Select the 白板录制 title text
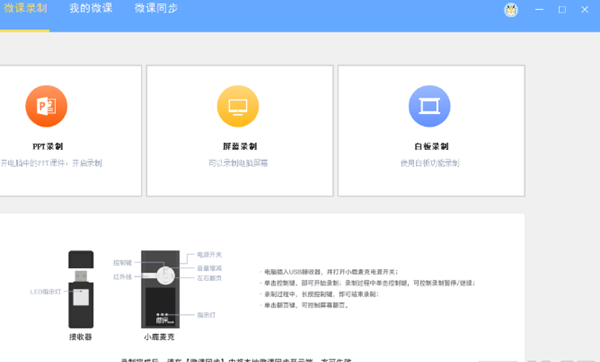The height and width of the screenshot is (362, 600). pyautogui.click(x=431, y=146)
